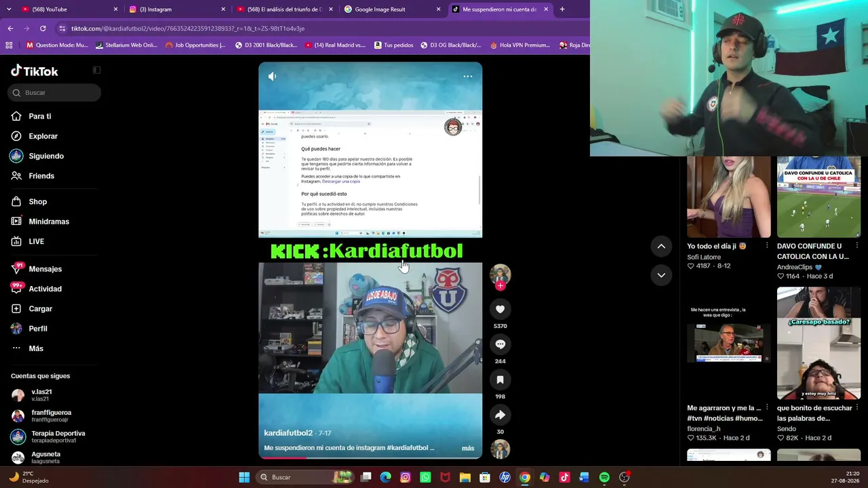Save the video with the bookmark icon
The height and width of the screenshot is (488, 868).
(x=500, y=380)
